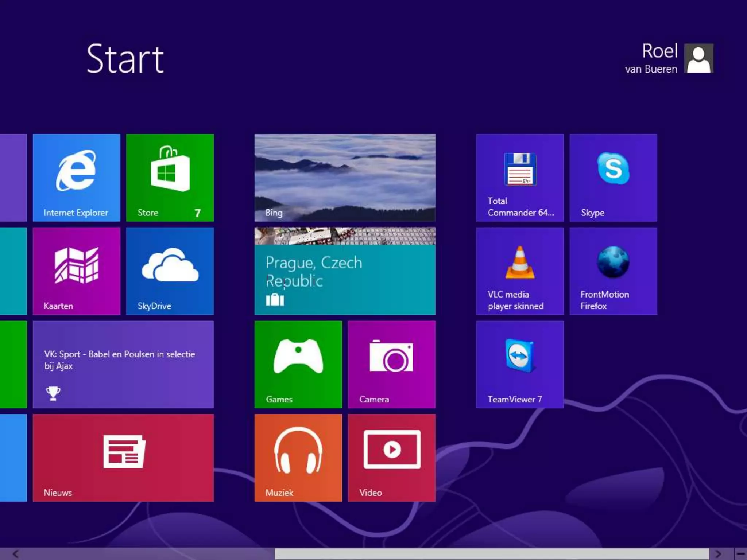Launch VLC media player skinned
Image resolution: width=747 pixels, height=560 pixels.
tap(520, 271)
